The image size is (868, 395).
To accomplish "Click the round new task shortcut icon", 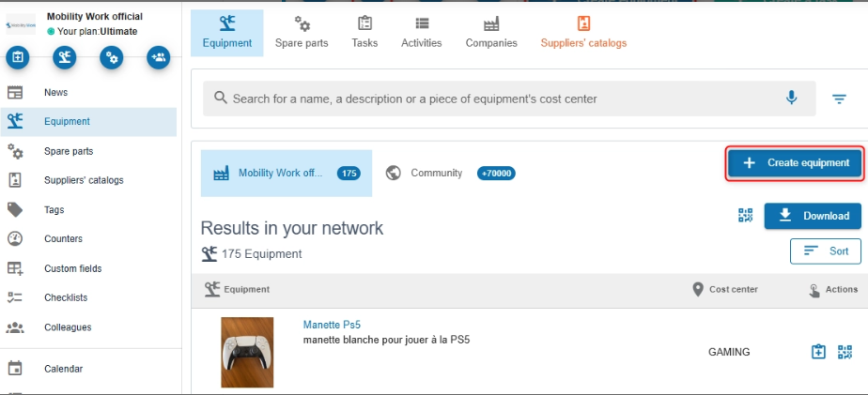I will [x=18, y=58].
